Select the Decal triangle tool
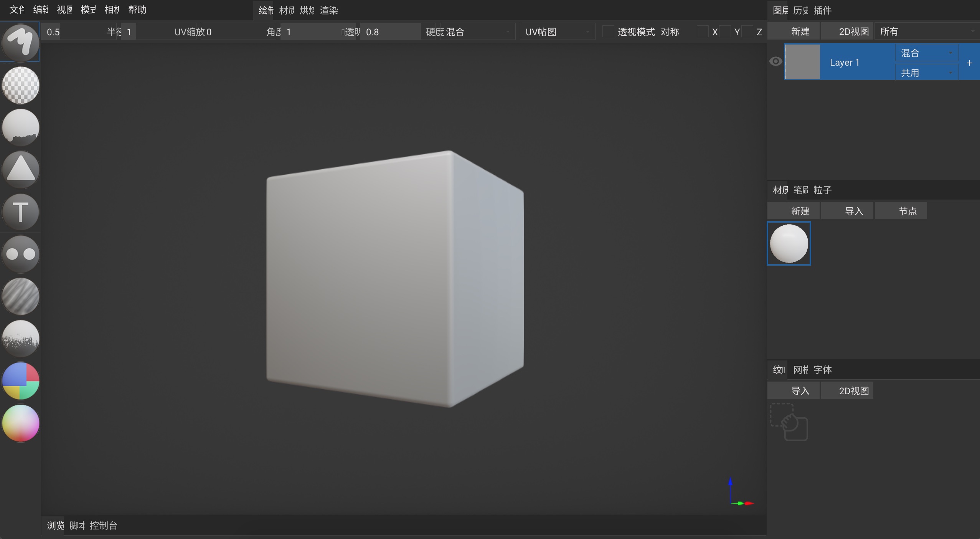Image resolution: width=980 pixels, height=539 pixels. coord(20,169)
